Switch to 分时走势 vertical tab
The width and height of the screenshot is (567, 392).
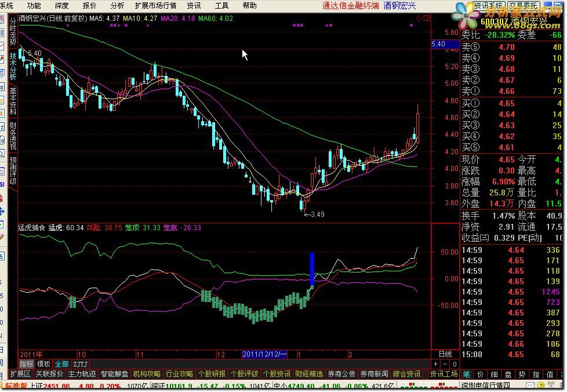pos(13,31)
